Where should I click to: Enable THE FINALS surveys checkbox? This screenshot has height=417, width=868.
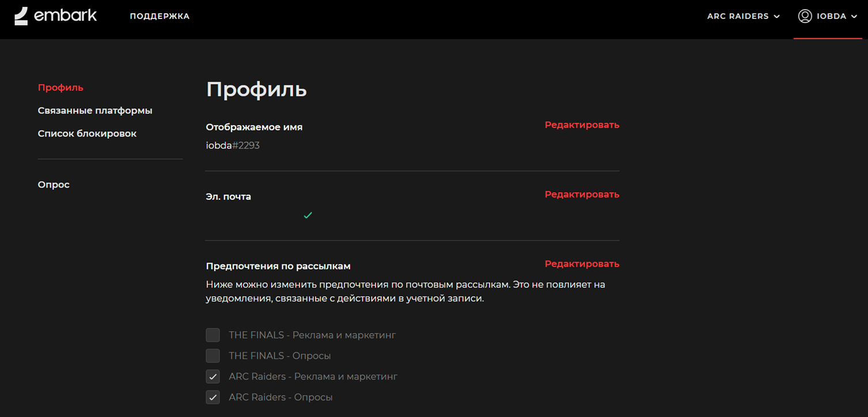pyautogui.click(x=213, y=356)
